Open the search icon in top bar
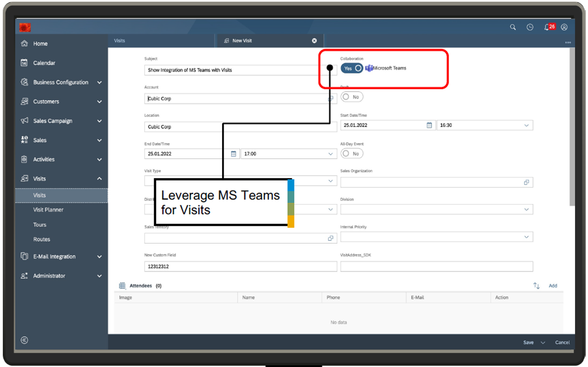 (x=513, y=27)
